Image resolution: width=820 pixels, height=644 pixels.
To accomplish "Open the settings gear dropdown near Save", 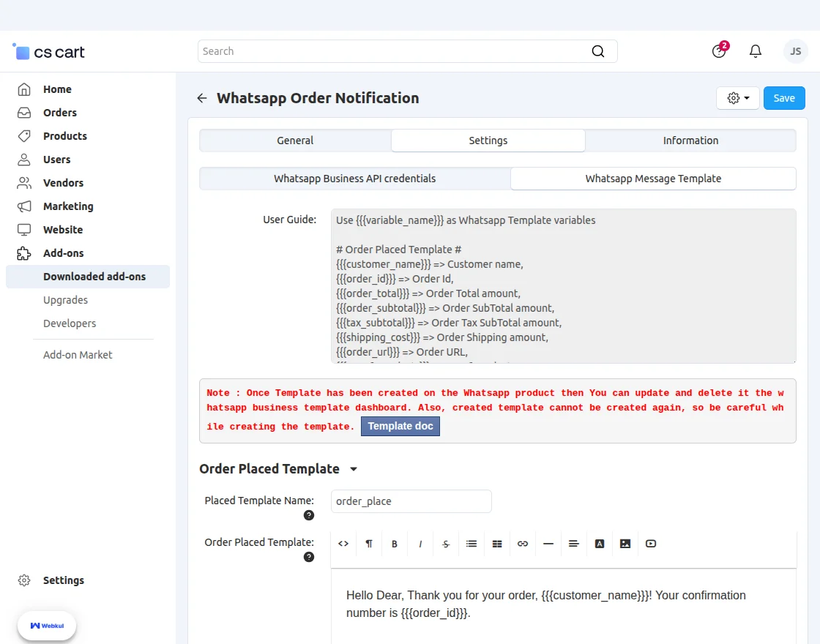I will coord(737,97).
